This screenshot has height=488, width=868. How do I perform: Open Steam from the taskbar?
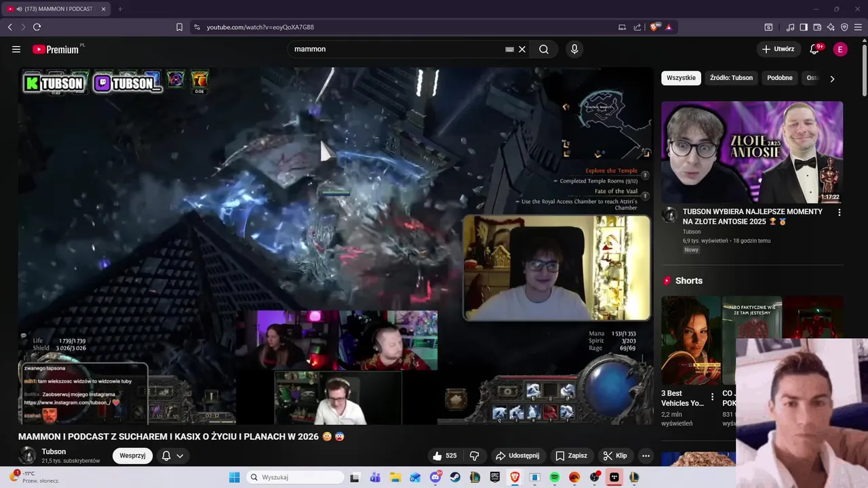(x=455, y=477)
